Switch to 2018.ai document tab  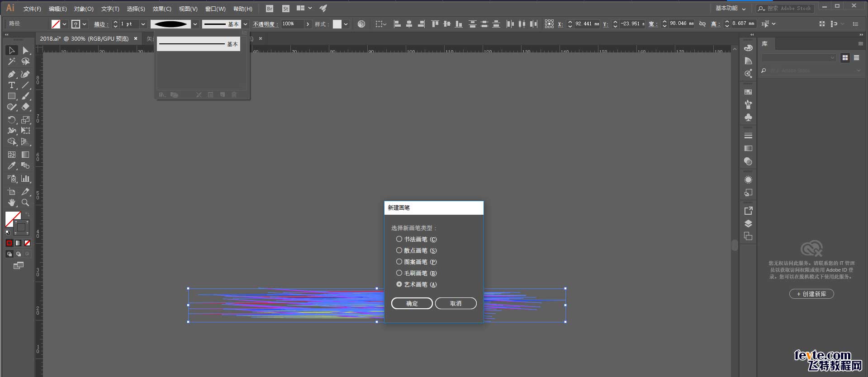point(85,39)
